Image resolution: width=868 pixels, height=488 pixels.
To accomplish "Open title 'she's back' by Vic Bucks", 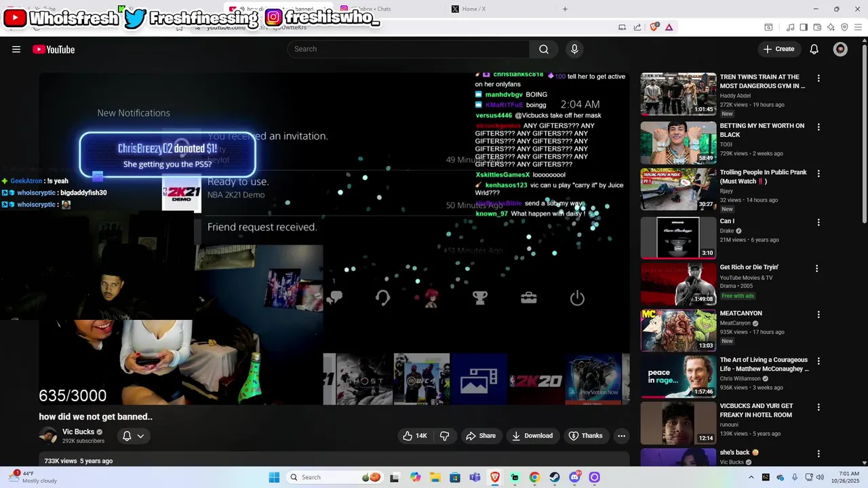I will tap(739, 452).
